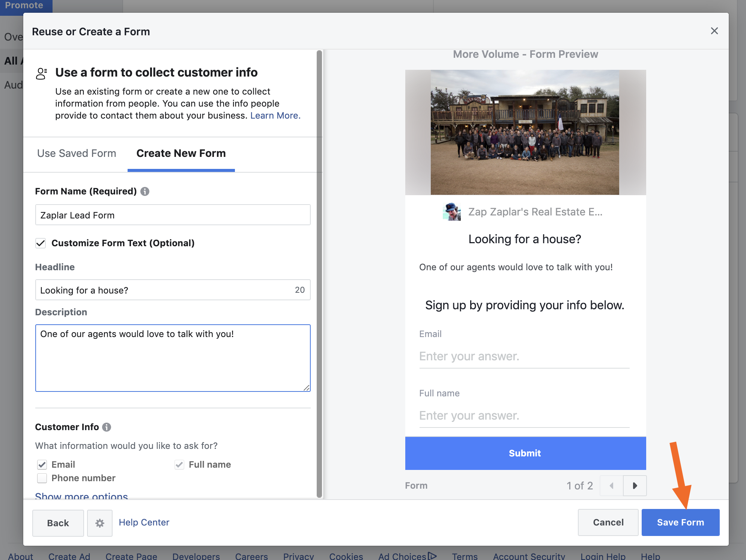Viewport: 746px width, 560px height.
Task: Click the Back button
Action: click(x=58, y=523)
